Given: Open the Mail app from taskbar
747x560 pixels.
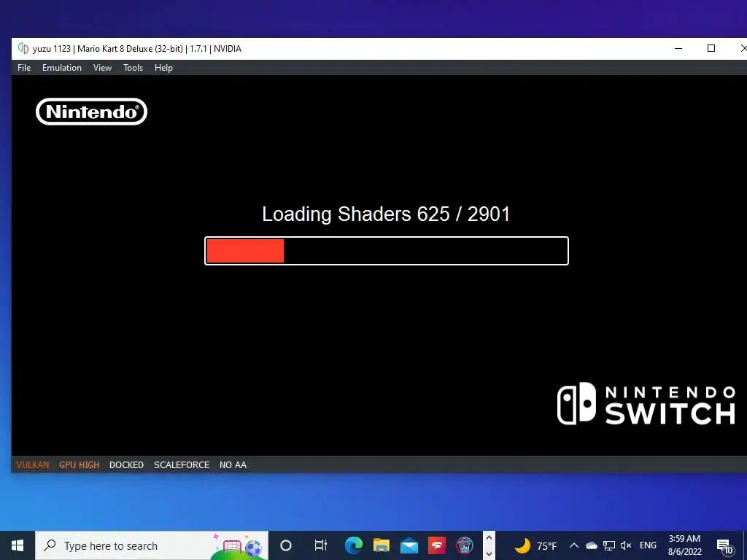Looking at the screenshot, I should (409, 545).
